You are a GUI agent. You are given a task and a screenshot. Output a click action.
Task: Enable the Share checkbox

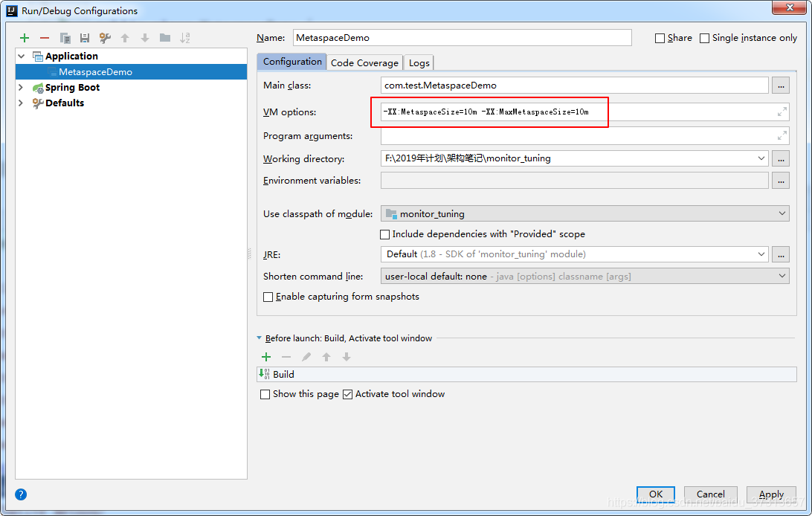click(x=660, y=38)
